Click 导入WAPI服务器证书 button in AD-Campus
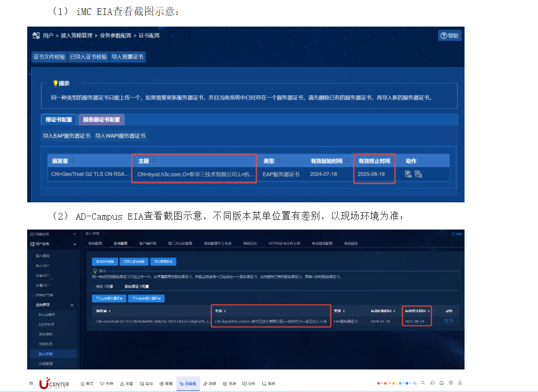The height and width of the screenshot is (392, 538). coord(146,298)
